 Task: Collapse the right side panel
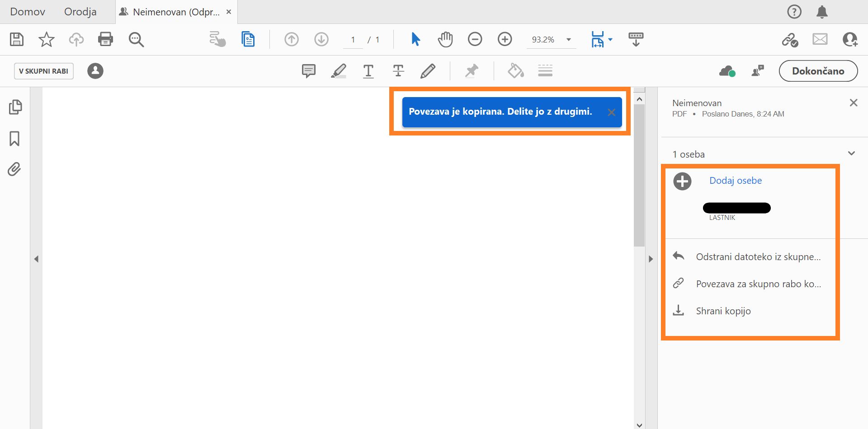click(651, 259)
